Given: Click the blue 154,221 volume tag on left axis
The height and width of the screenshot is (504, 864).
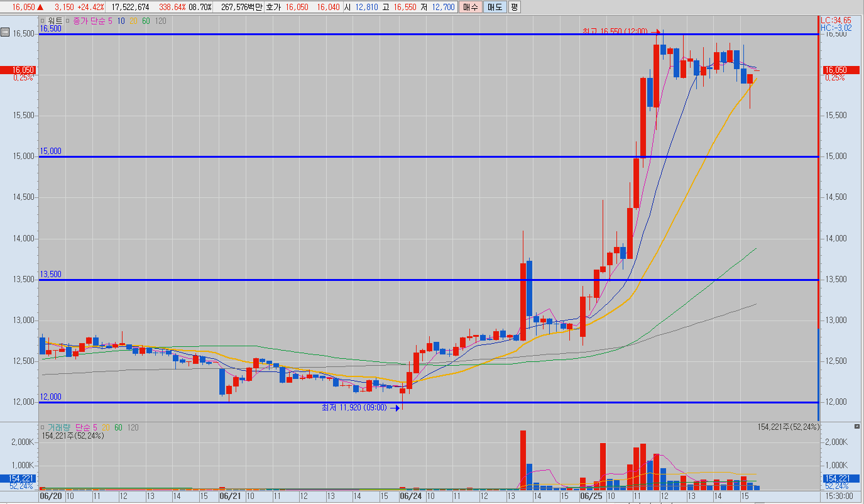Looking at the screenshot, I should [18, 478].
